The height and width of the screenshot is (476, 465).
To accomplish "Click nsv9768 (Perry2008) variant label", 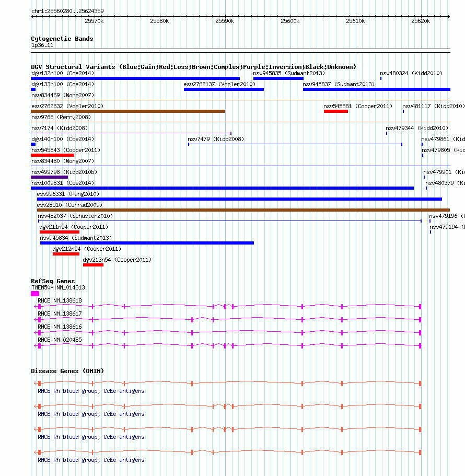I will coord(61,117).
